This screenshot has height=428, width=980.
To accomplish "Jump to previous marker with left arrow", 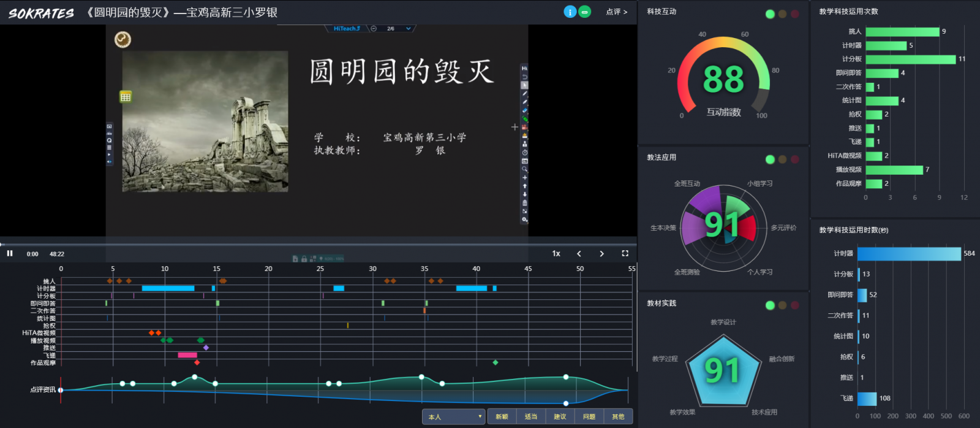I will point(579,253).
